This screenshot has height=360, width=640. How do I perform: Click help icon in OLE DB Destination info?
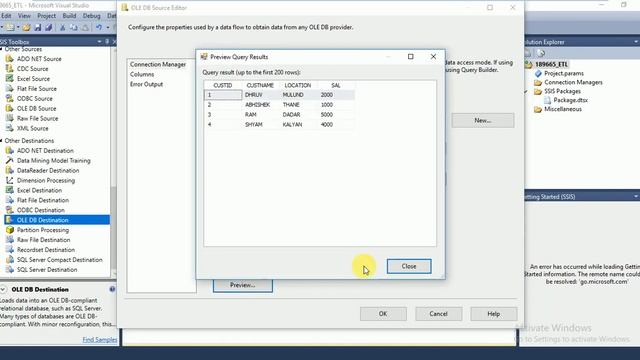pyautogui.click(x=112, y=289)
